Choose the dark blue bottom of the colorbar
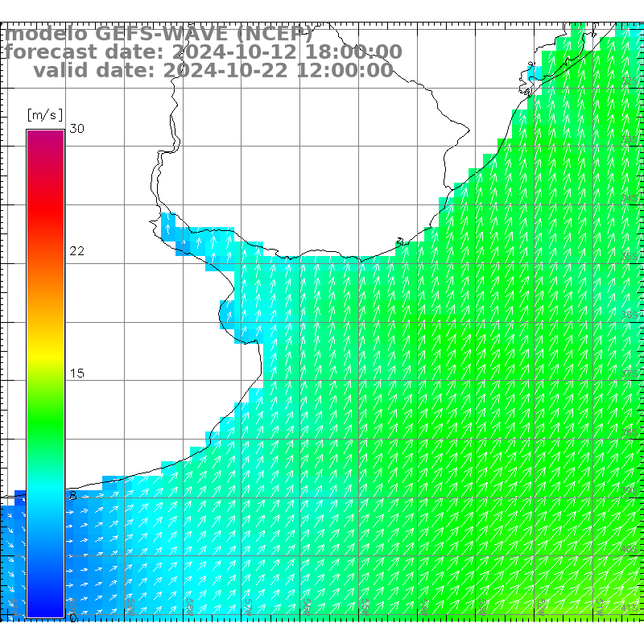 click(x=45, y=604)
